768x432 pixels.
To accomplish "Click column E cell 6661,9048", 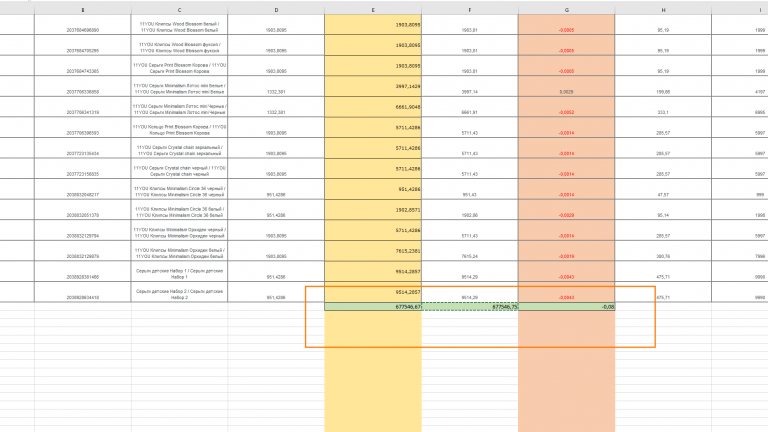I will click(373, 107).
